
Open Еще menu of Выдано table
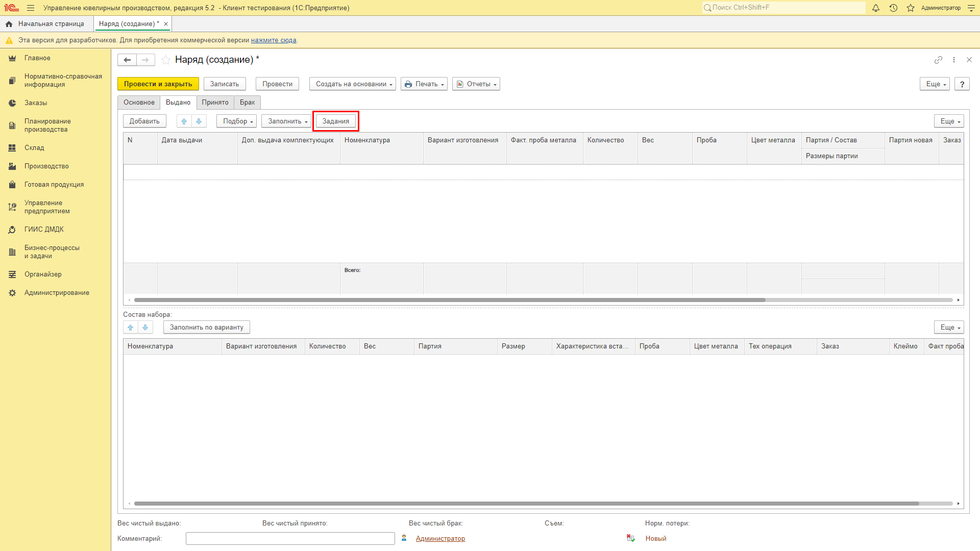pyautogui.click(x=949, y=121)
